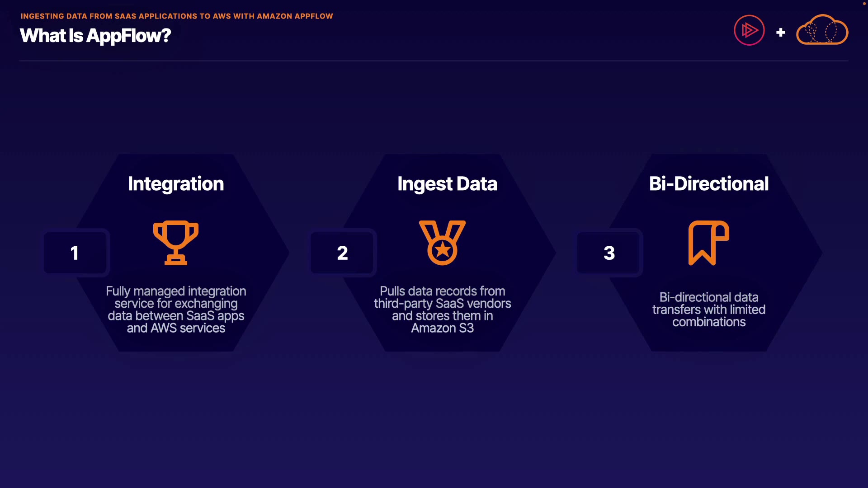Click the 'Pulls data records from' text line

click(442, 291)
